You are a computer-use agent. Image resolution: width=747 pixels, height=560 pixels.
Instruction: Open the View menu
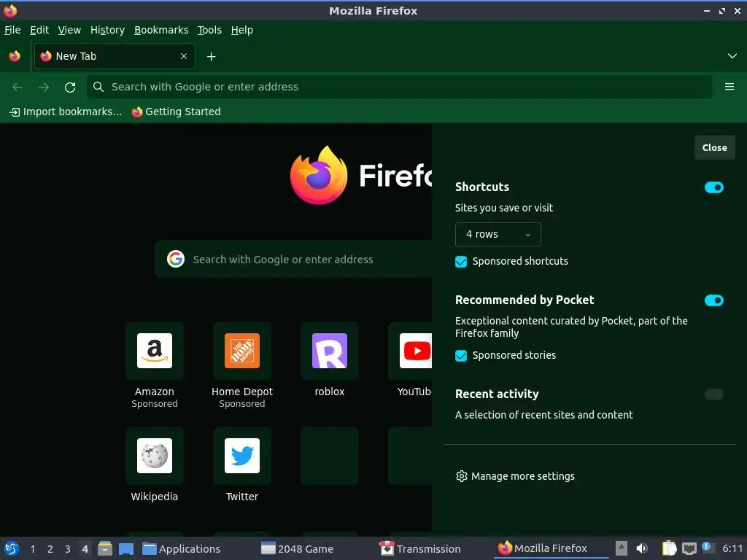(69, 30)
